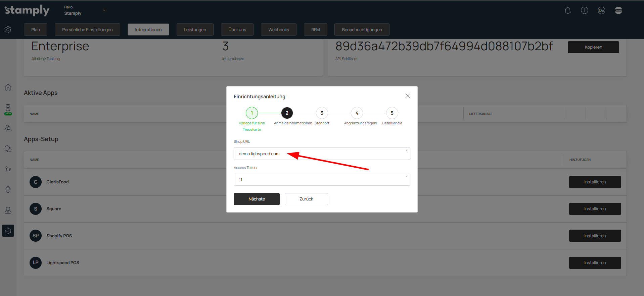644x296 pixels.
Task: Copy the API key with Kopieren
Action: pyautogui.click(x=593, y=47)
